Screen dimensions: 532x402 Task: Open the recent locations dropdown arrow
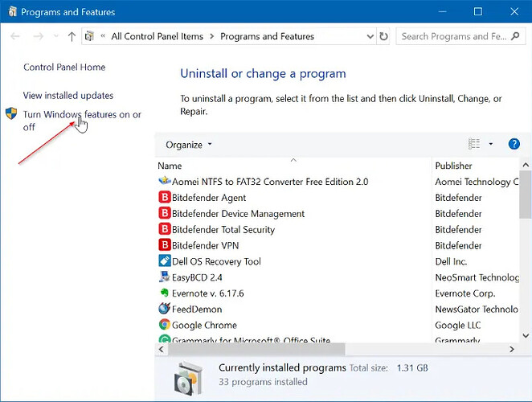[56, 36]
